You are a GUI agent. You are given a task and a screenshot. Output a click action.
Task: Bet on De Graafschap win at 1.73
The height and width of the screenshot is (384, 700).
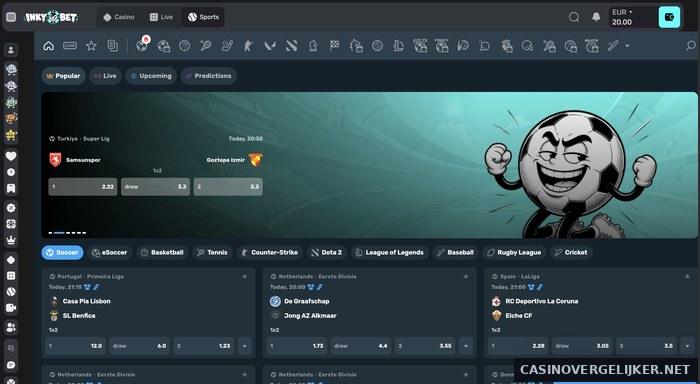tap(297, 346)
